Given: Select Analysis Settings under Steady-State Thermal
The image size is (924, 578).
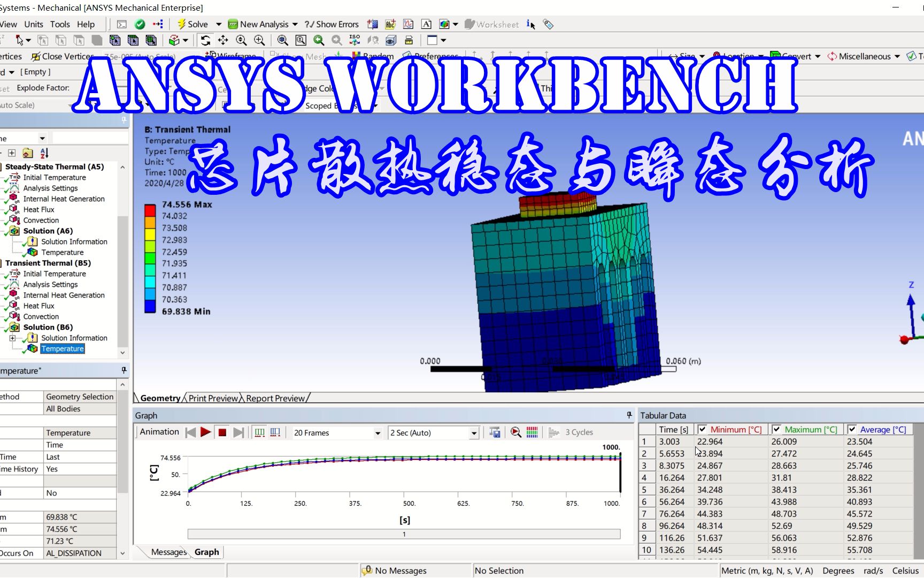Looking at the screenshot, I should (x=50, y=188).
